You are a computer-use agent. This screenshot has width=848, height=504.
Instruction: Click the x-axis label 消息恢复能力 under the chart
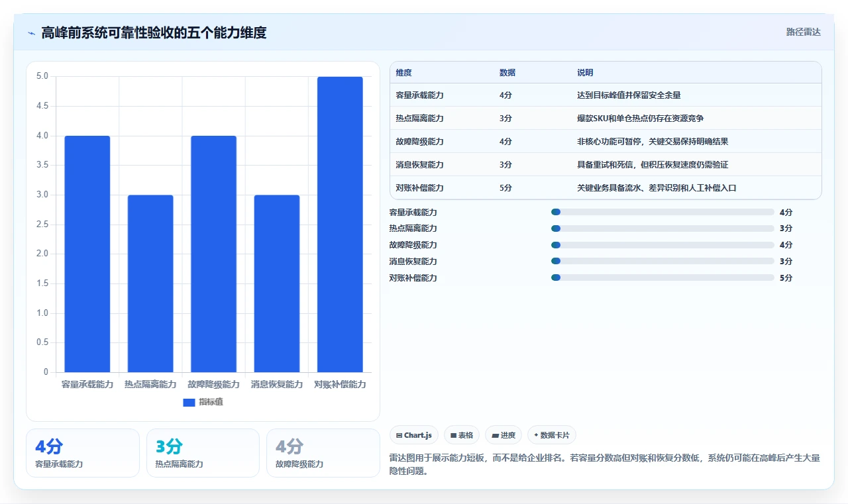coord(277,384)
